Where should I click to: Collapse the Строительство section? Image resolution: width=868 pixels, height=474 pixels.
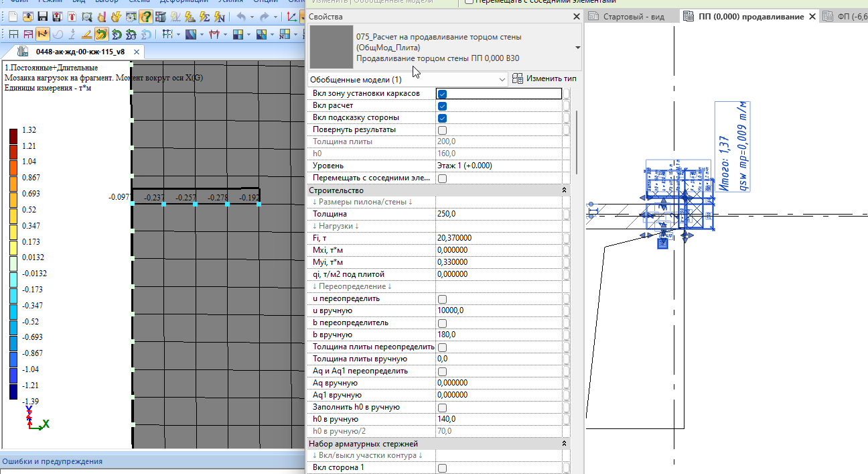[x=564, y=190]
